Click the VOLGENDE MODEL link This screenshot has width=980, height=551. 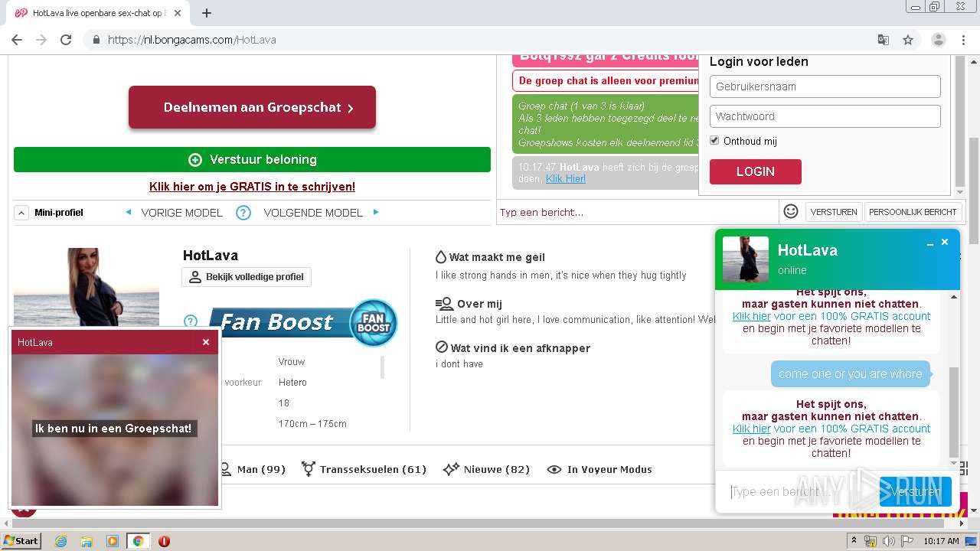[x=313, y=213]
